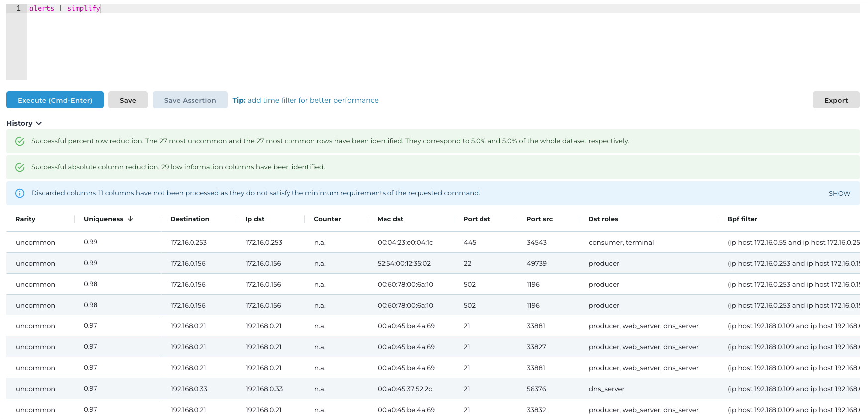Export the query results
Viewport: 868px width, 419px height.
coord(836,100)
